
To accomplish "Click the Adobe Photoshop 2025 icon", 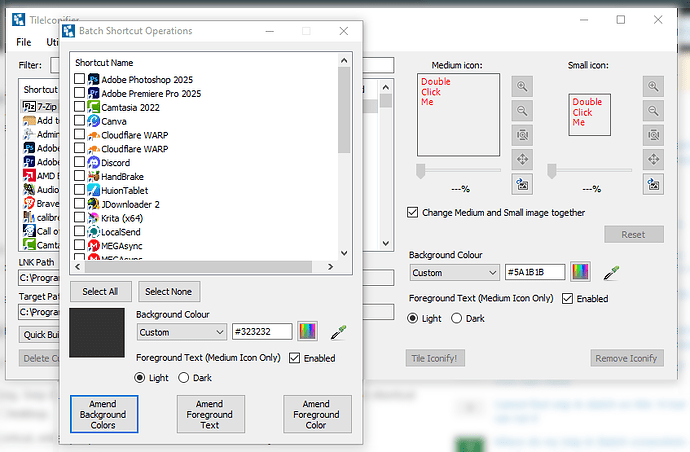I will (x=93, y=79).
